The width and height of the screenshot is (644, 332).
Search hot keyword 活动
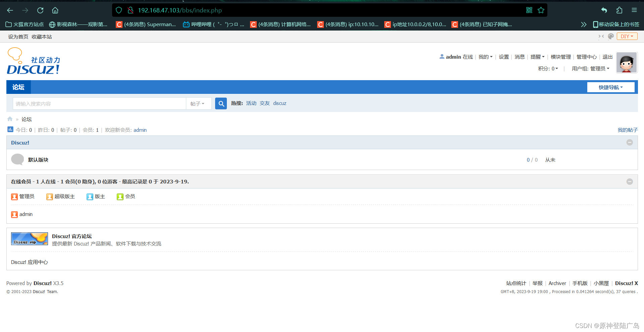click(251, 103)
